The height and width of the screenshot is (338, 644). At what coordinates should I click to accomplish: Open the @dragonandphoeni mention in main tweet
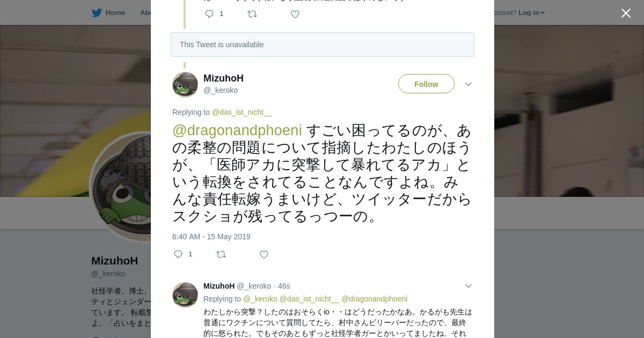point(237,130)
